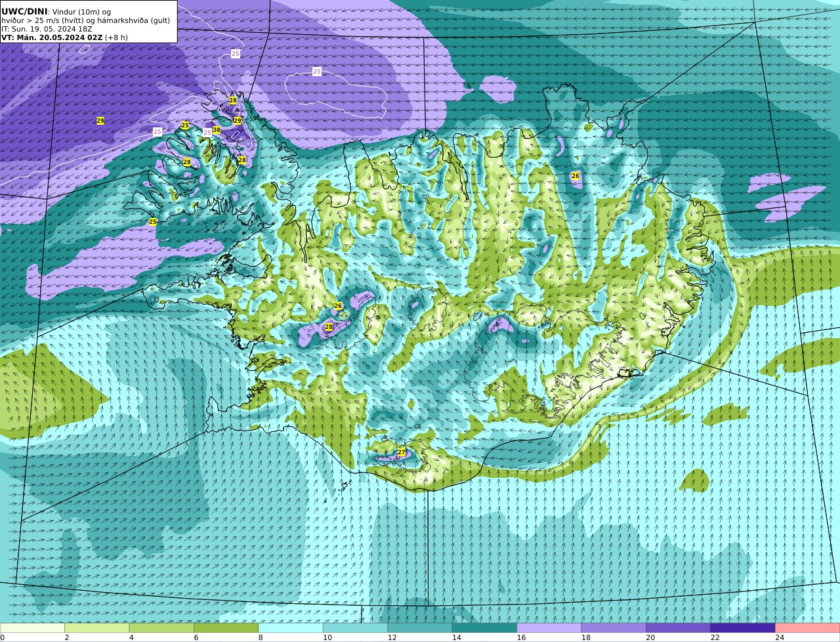
Task: Pick the 2–4 m/s light green legend swatch
Action: pyautogui.click(x=96, y=628)
